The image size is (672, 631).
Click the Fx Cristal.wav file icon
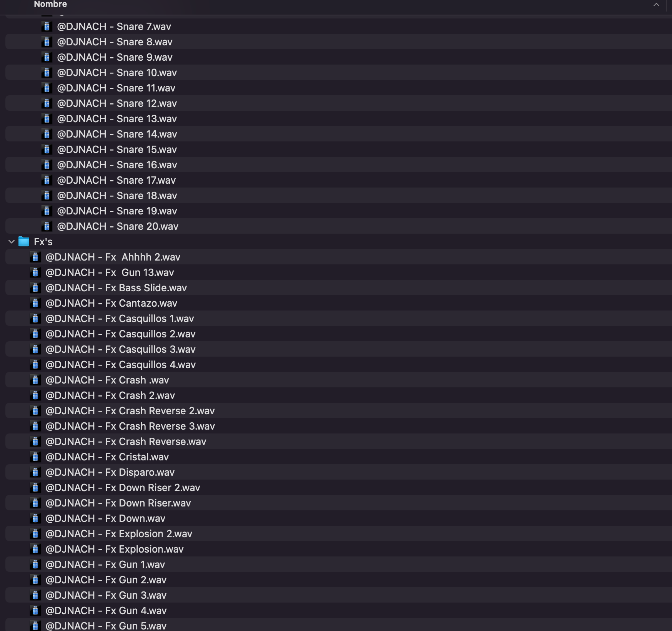[x=35, y=457]
